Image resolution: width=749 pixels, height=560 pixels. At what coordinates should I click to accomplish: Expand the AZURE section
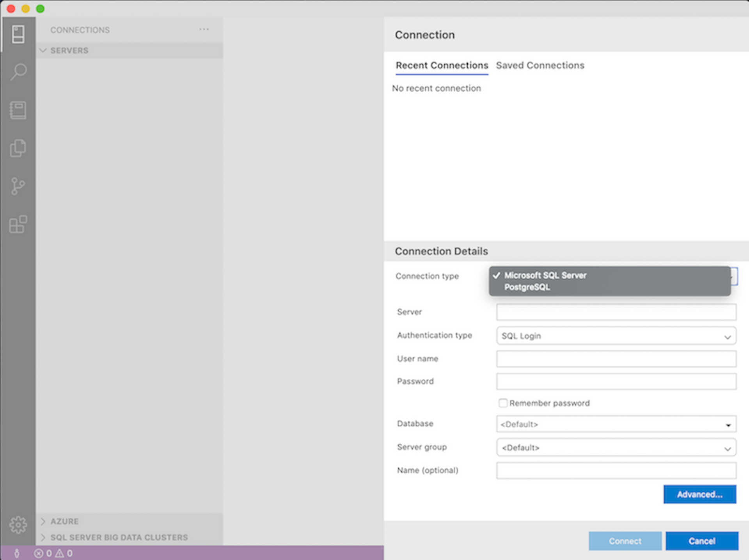pos(64,521)
